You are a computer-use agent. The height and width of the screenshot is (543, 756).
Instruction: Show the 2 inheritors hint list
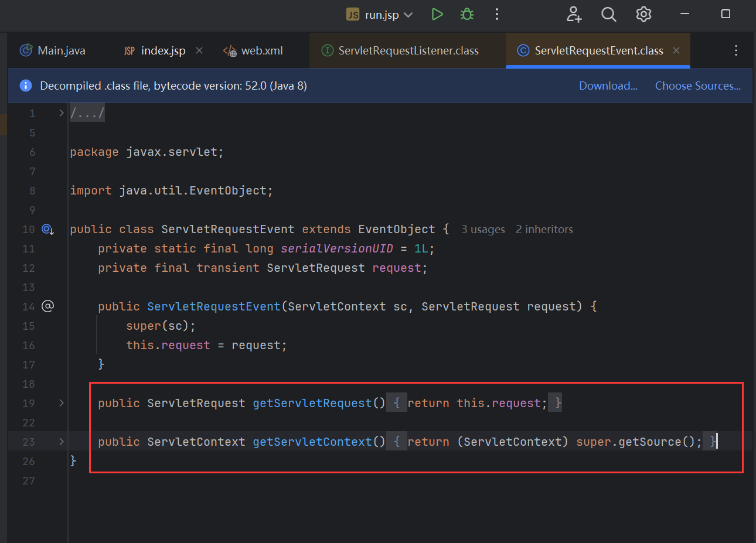point(544,230)
